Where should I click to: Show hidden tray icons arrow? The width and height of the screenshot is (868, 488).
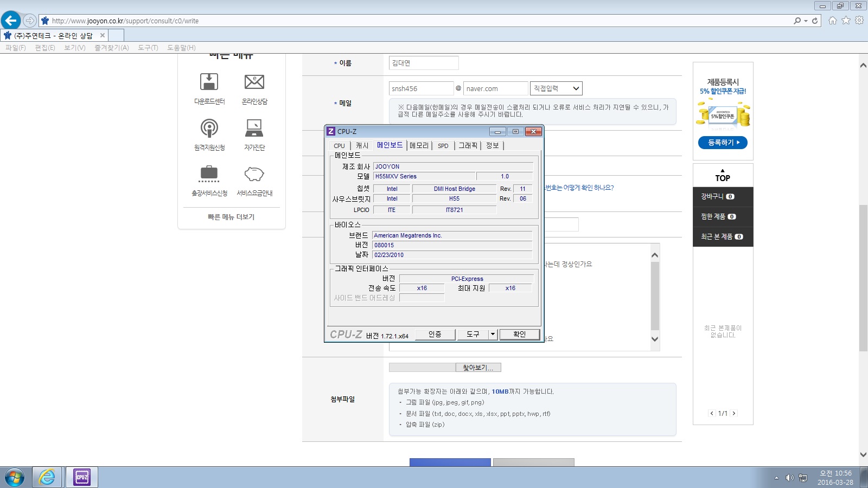[x=776, y=478]
